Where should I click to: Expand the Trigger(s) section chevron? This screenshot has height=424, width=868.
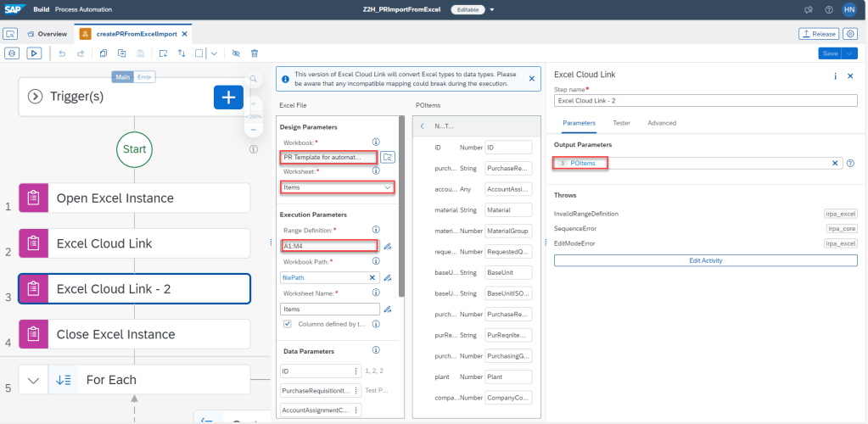[x=36, y=97]
